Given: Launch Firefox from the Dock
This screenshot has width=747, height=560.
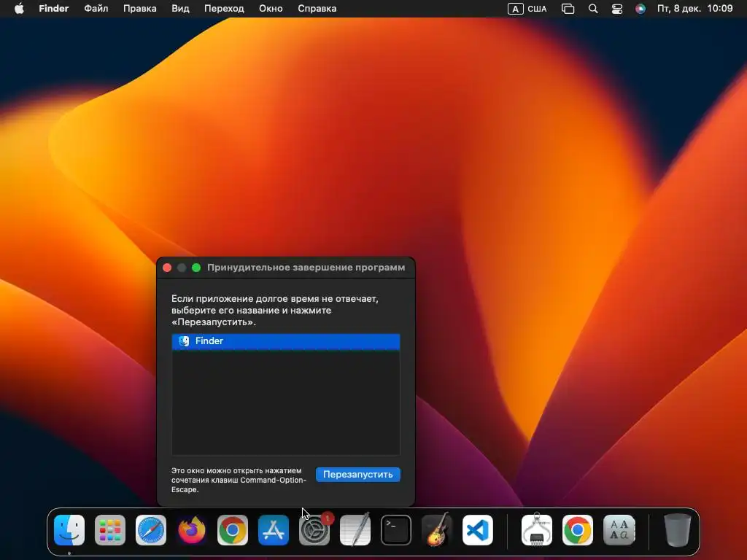Looking at the screenshot, I should 192,530.
